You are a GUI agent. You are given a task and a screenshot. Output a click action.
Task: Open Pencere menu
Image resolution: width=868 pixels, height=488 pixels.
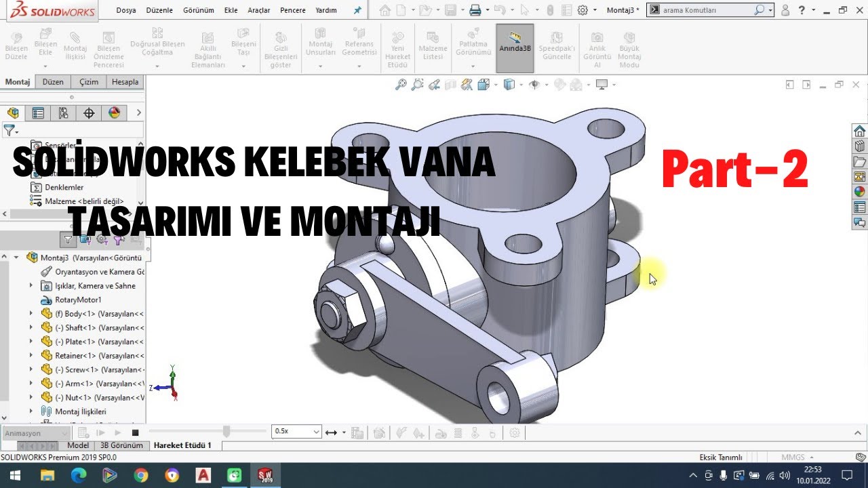click(293, 10)
